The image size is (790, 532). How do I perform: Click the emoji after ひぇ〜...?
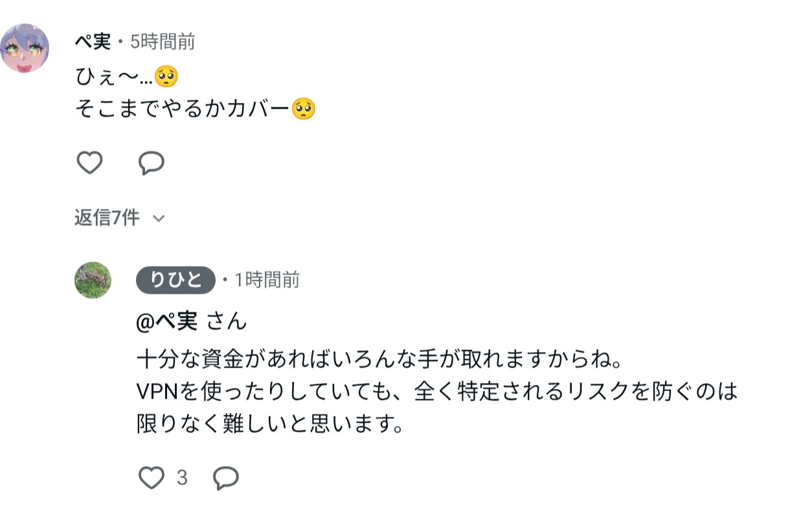(166, 77)
